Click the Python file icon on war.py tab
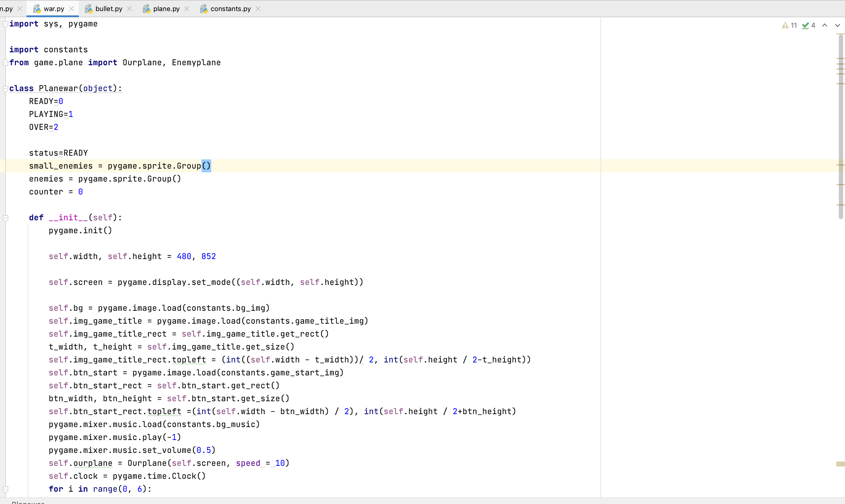The width and height of the screenshot is (845, 504). tap(37, 9)
